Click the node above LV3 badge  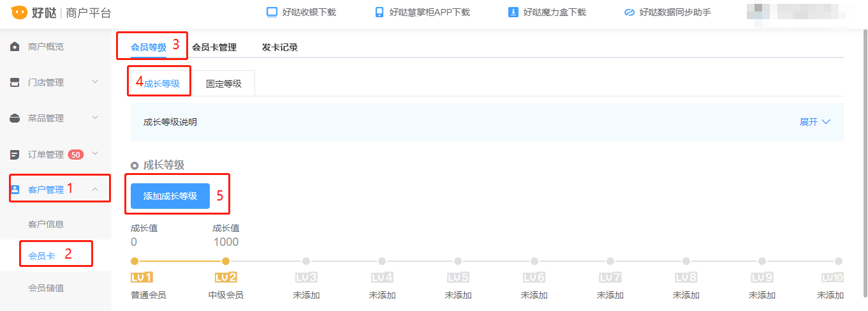tap(306, 261)
